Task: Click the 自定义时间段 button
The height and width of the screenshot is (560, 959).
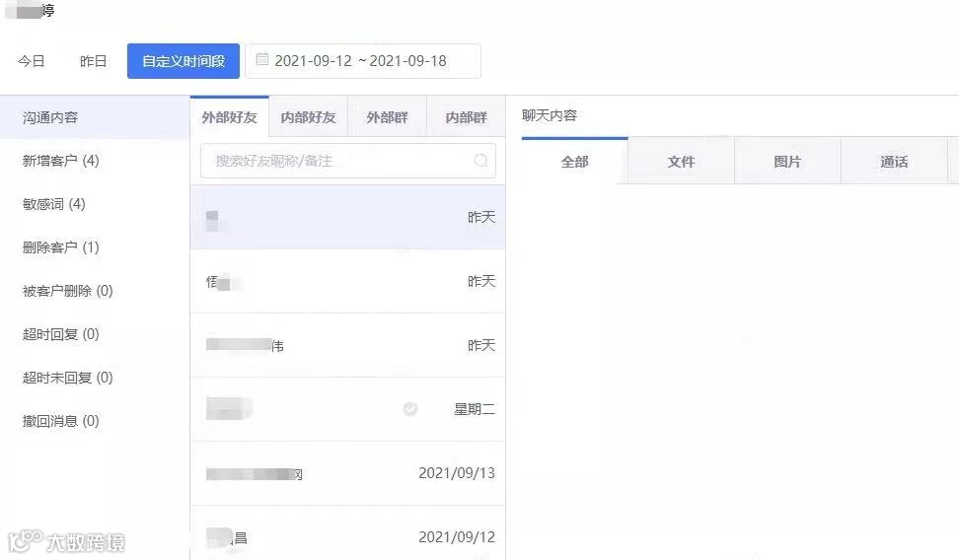Action: point(184,61)
